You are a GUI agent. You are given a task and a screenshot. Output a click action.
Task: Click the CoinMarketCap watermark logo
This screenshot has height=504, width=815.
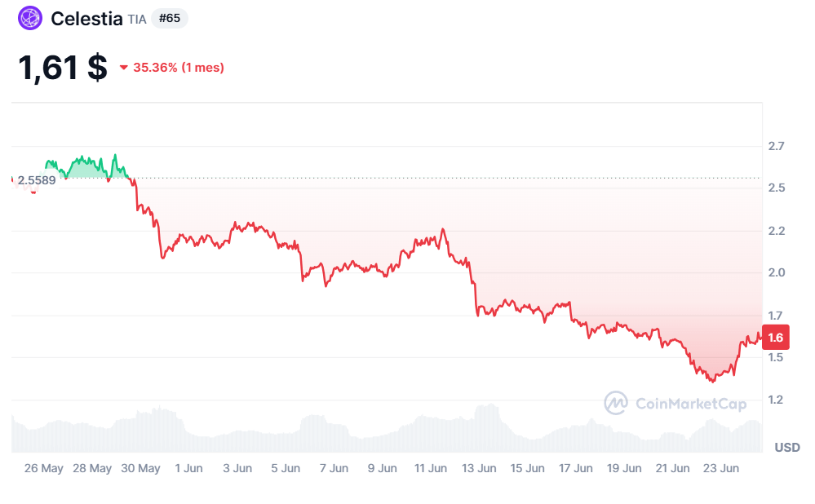click(x=675, y=403)
